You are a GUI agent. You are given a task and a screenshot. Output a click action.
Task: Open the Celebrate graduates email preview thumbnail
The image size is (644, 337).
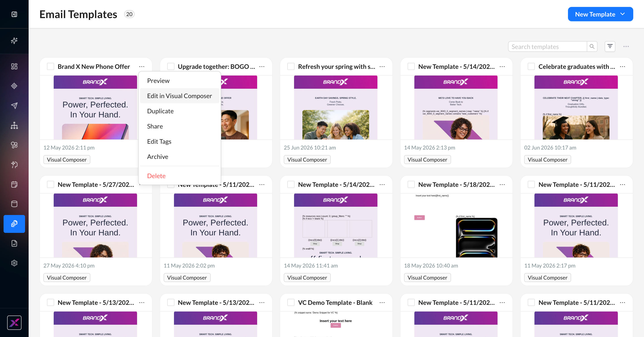pos(576,107)
